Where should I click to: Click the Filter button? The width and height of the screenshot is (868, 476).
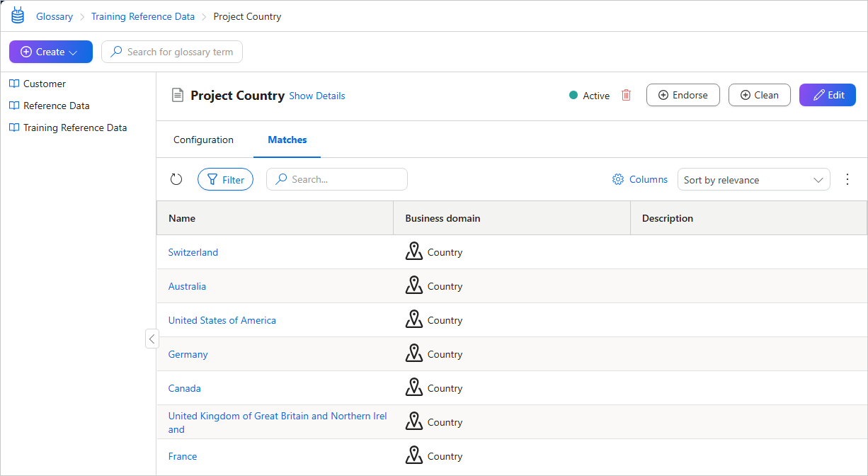point(225,179)
